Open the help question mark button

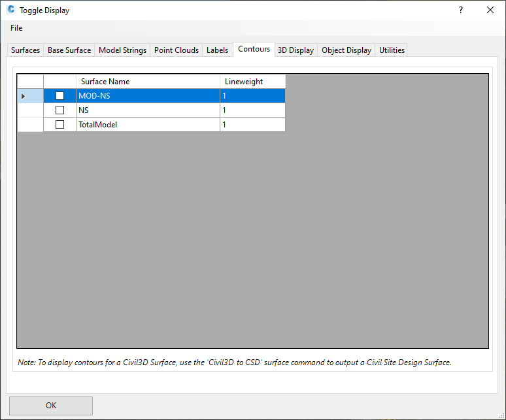point(461,10)
